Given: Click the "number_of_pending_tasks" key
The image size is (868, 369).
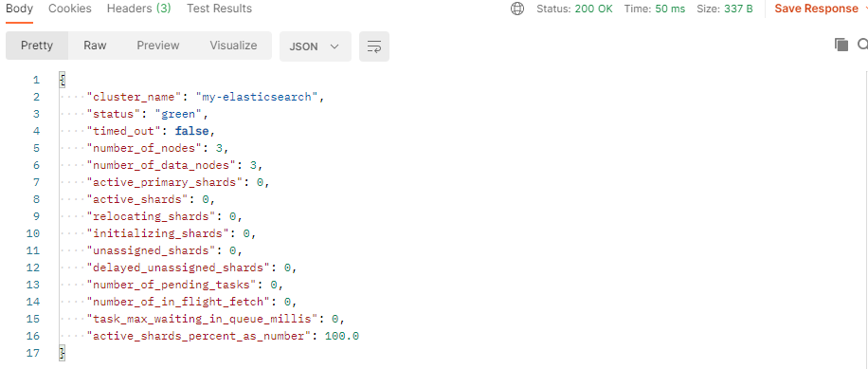Looking at the screenshot, I should click(x=172, y=285).
